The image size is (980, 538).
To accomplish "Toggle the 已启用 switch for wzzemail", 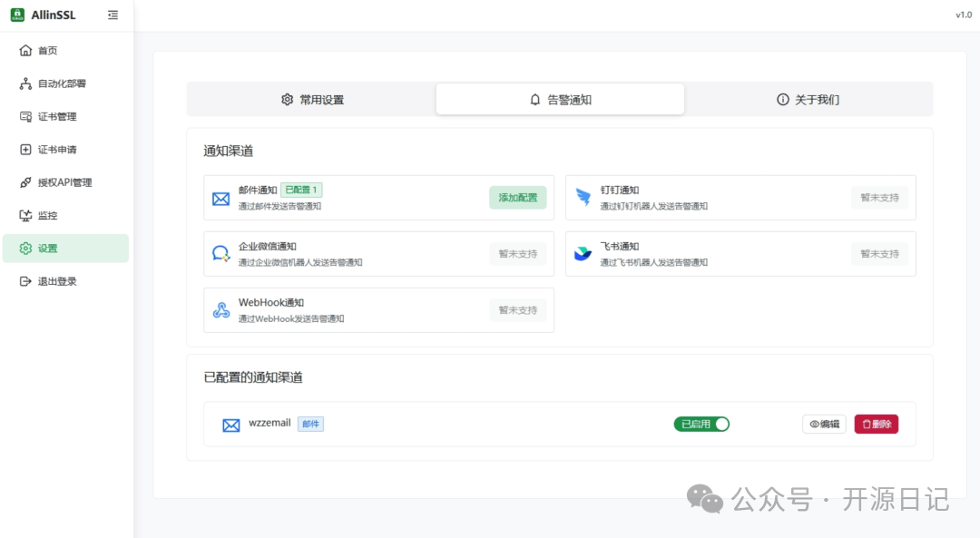I will click(701, 425).
